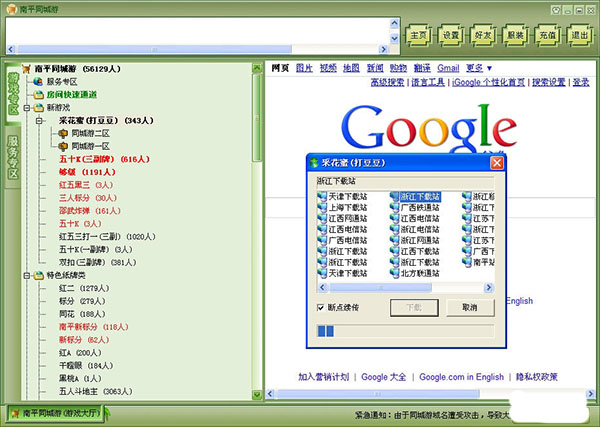Click the download dialog progress bar

(x=405, y=331)
